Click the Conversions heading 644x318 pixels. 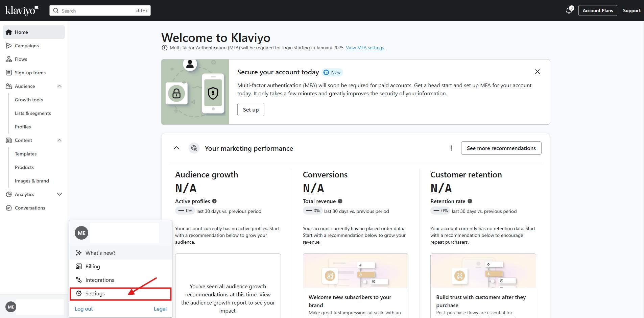pyautogui.click(x=325, y=175)
